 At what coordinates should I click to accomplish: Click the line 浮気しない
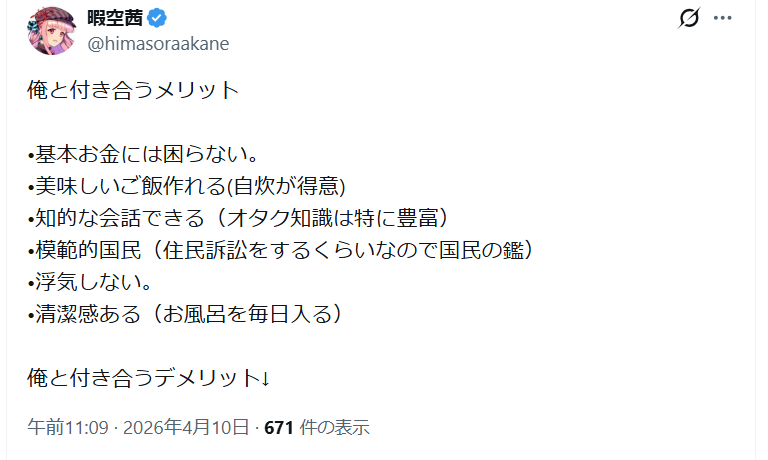coord(89,281)
